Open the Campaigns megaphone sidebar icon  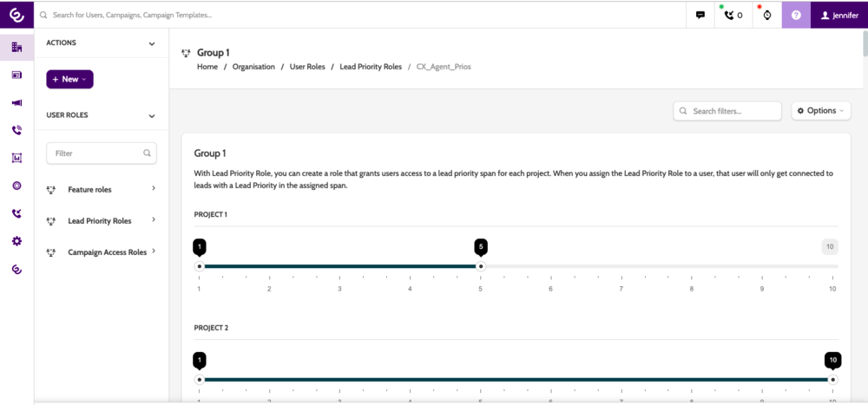(x=16, y=103)
